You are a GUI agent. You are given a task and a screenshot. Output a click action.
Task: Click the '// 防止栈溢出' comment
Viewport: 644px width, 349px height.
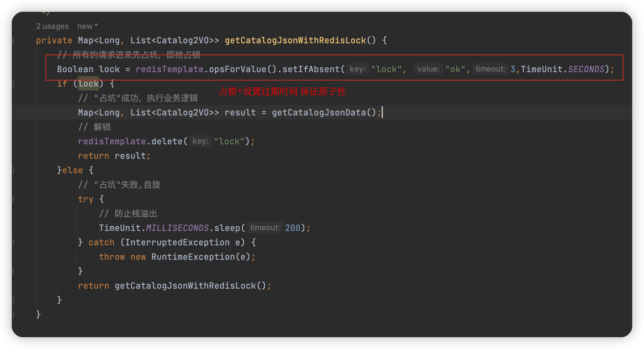point(128,214)
